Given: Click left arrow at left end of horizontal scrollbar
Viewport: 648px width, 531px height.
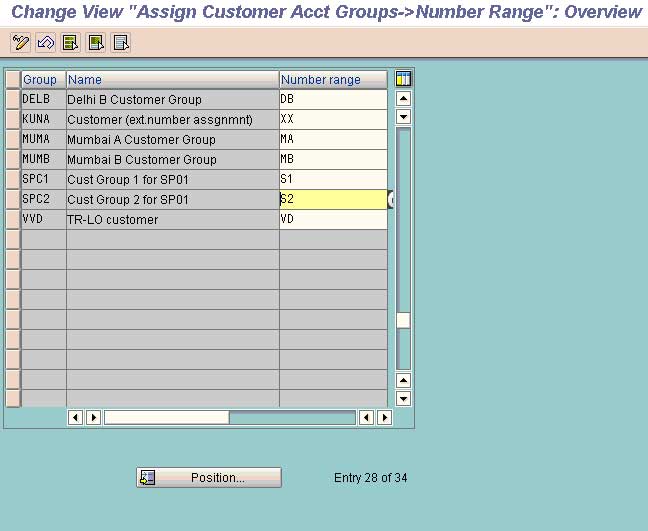Looking at the screenshot, I should tap(75, 417).
